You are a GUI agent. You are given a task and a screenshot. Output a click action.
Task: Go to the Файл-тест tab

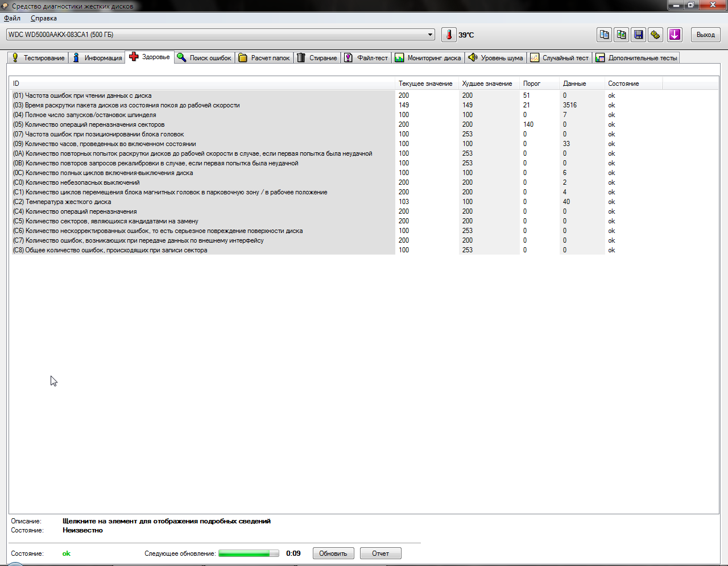pyautogui.click(x=366, y=58)
